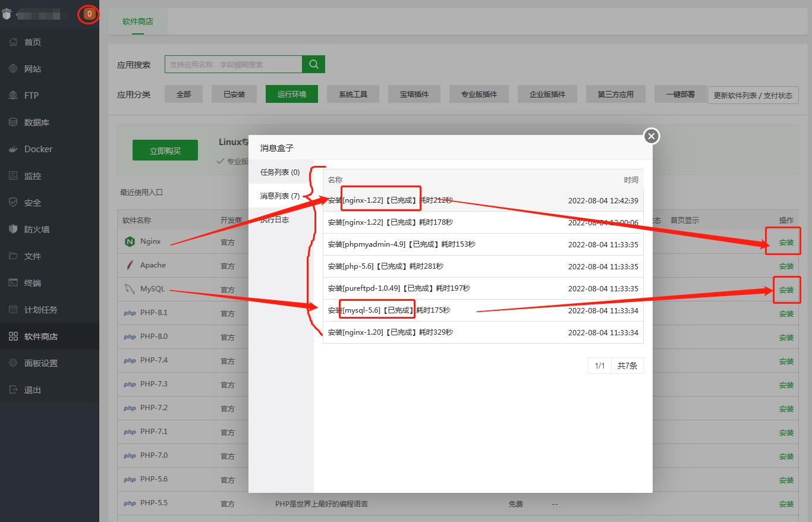Open the Terminal icon in sidebar

[x=14, y=283]
